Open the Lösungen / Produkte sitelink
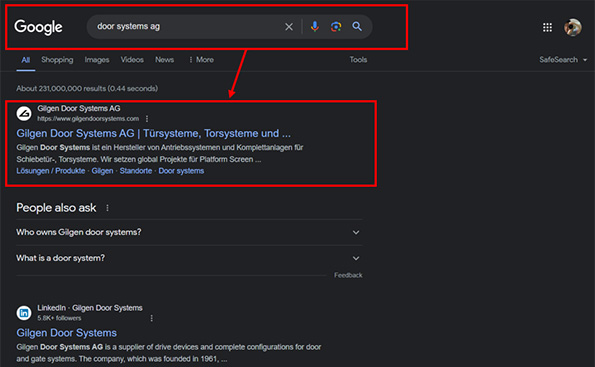The width and height of the screenshot is (595, 367). (51, 171)
